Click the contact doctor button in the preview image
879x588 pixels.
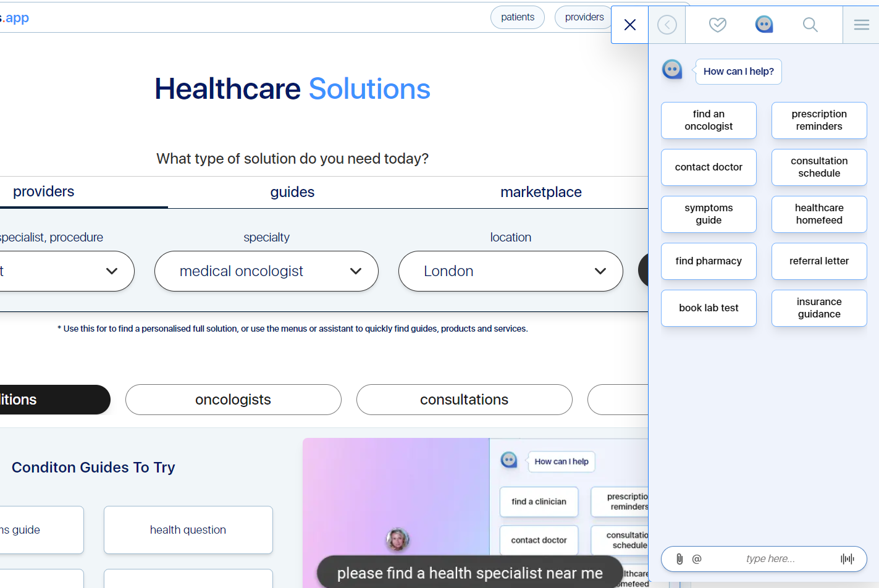[539, 540]
